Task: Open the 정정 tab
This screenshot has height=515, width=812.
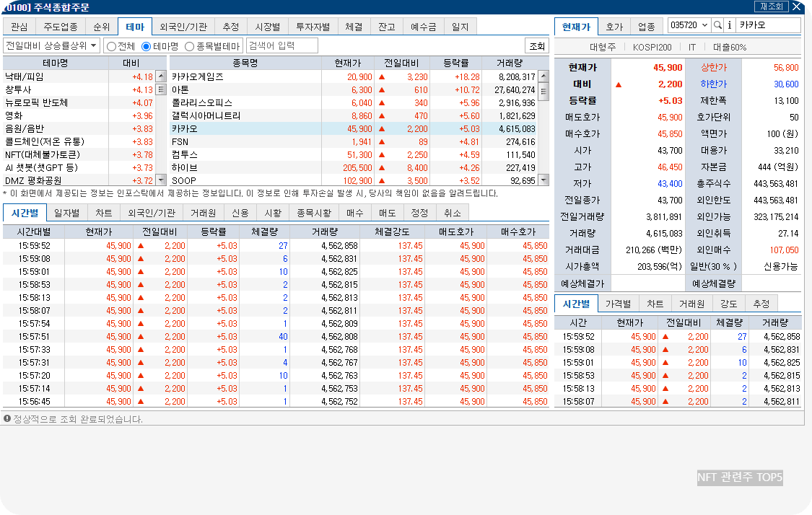Action: pyautogui.click(x=419, y=213)
